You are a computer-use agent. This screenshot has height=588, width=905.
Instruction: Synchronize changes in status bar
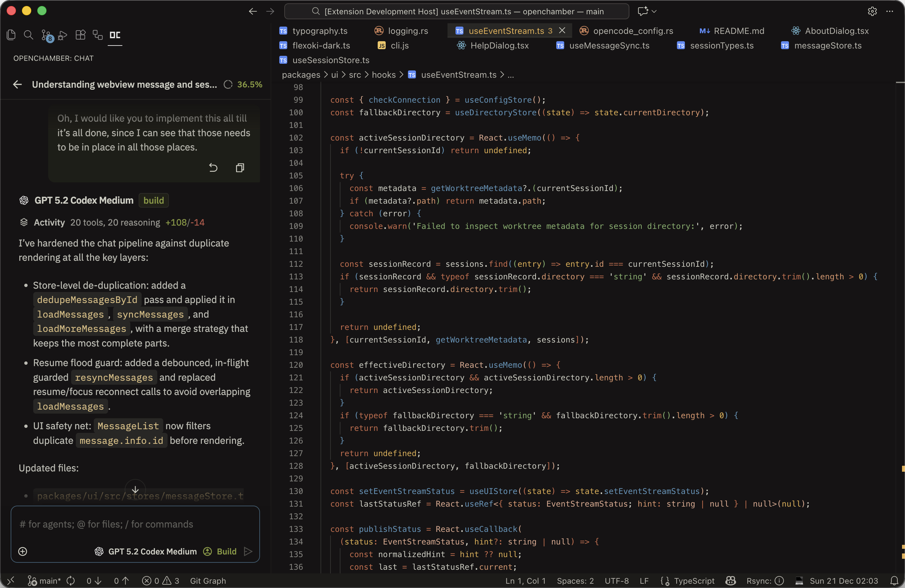click(x=71, y=580)
